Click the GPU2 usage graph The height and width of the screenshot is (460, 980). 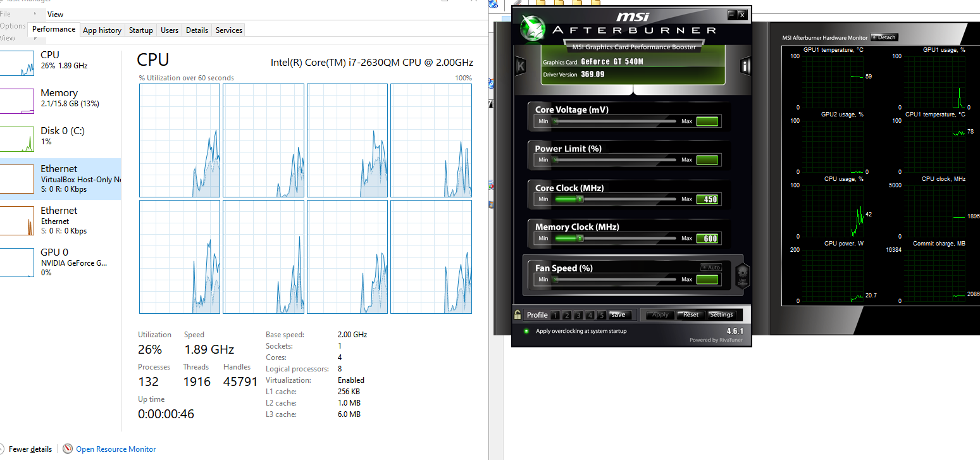834,147
